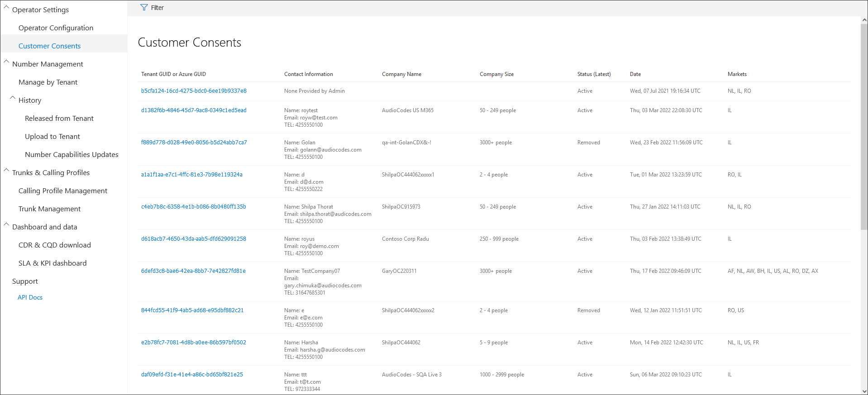Collapse the Dashboard and data section
This screenshot has width=868, height=395.
tap(6, 224)
